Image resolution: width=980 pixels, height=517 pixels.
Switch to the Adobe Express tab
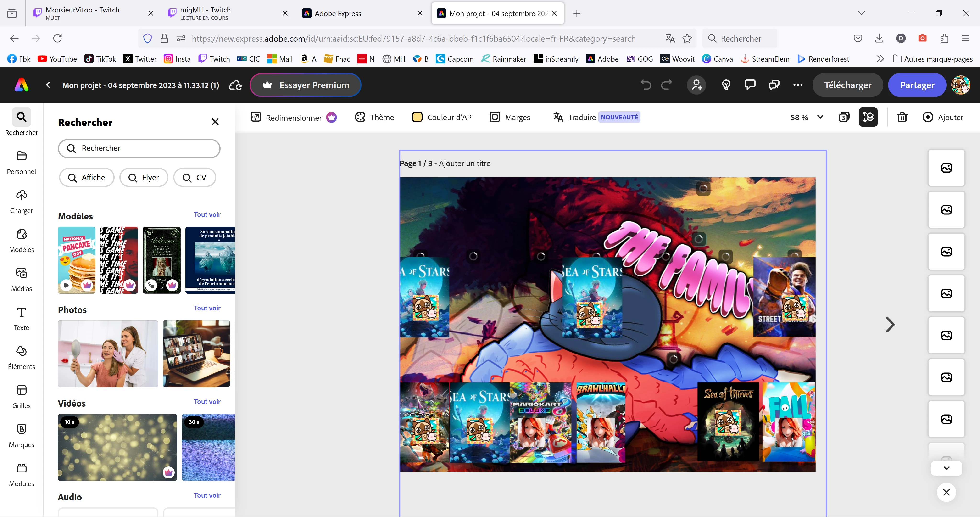pos(337,13)
